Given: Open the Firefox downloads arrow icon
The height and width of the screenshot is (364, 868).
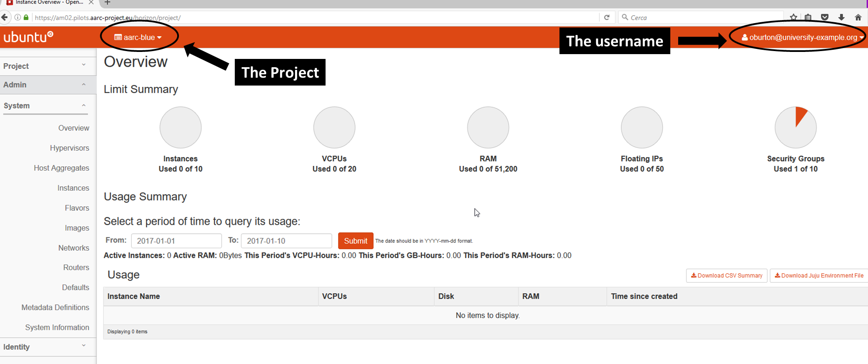Looking at the screenshot, I should 841,17.
